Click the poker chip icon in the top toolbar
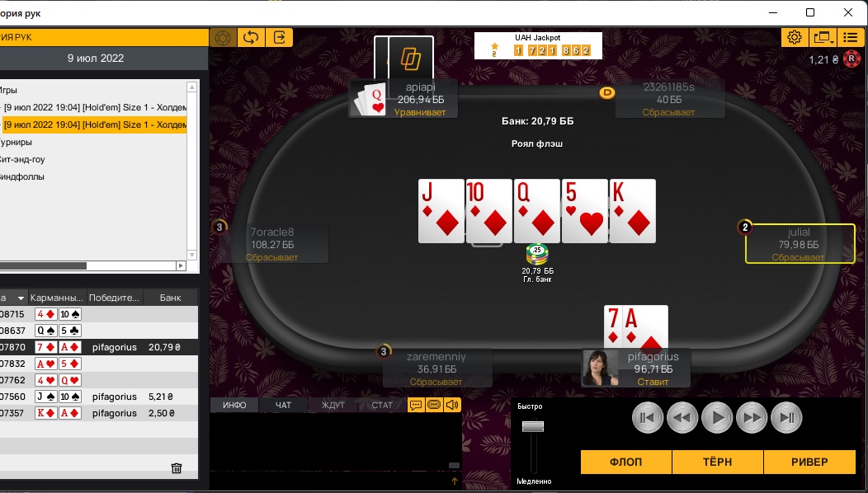The height and width of the screenshot is (493, 868). [x=223, y=38]
